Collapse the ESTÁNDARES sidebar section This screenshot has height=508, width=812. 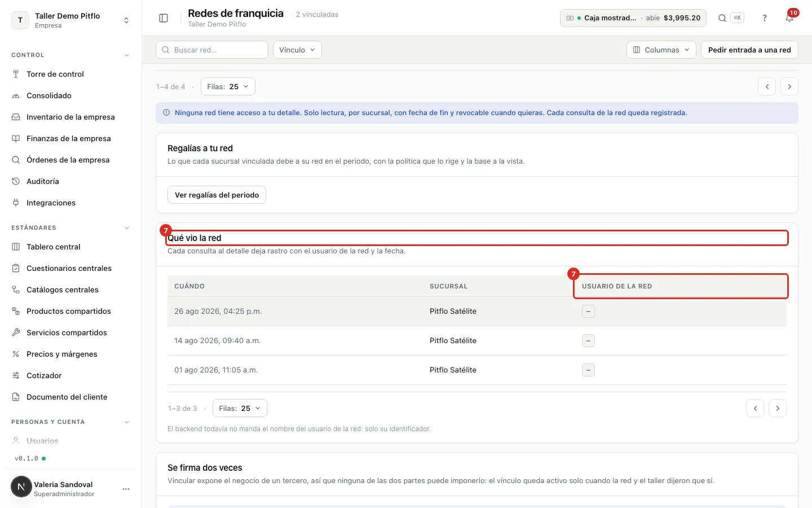127,228
